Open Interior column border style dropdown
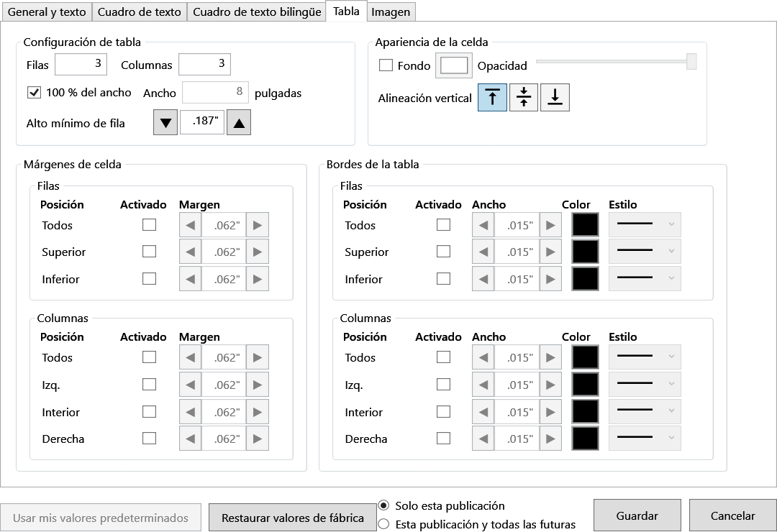The width and height of the screenshot is (777, 532). tap(645, 412)
